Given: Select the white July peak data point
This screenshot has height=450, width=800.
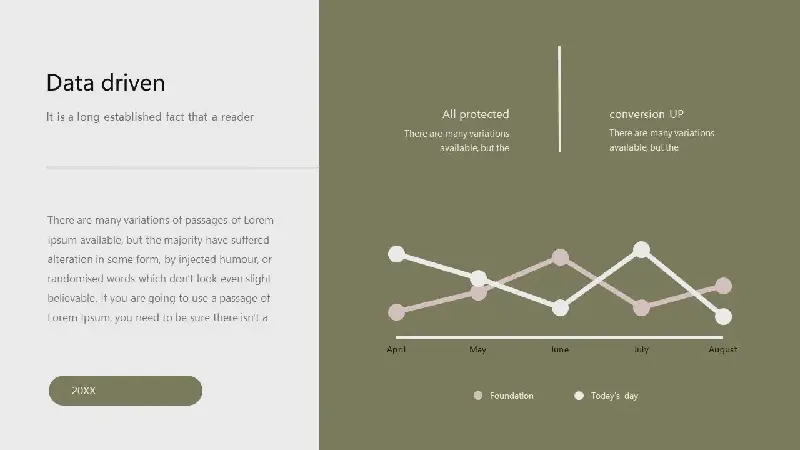Looking at the screenshot, I should click(x=641, y=249).
